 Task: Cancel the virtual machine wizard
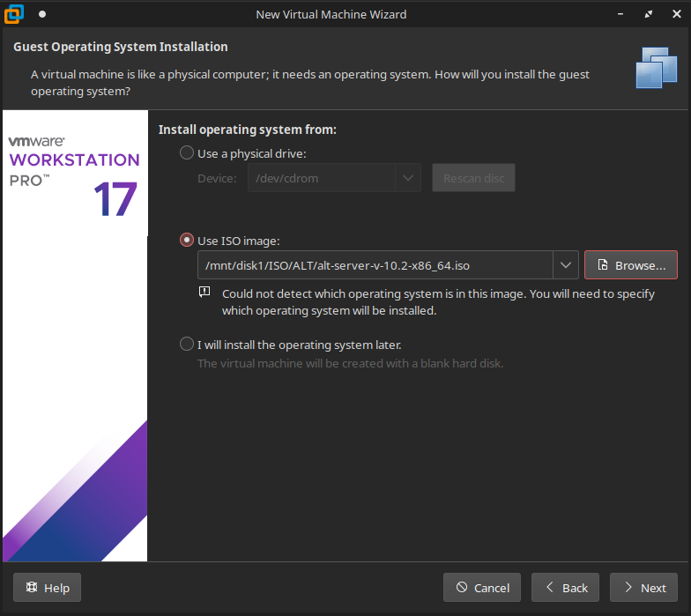click(482, 588)
